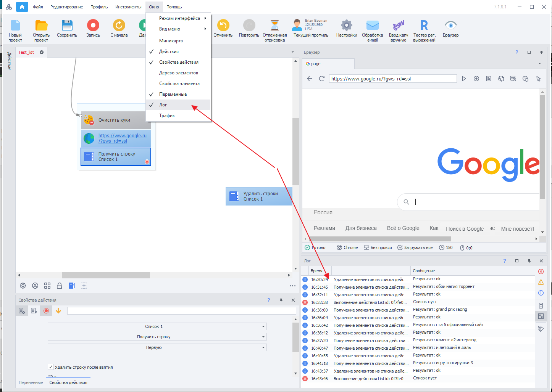Click the gear icon below the canvas
This screenshot has width=552, height=392.
[x=23, y=286]
